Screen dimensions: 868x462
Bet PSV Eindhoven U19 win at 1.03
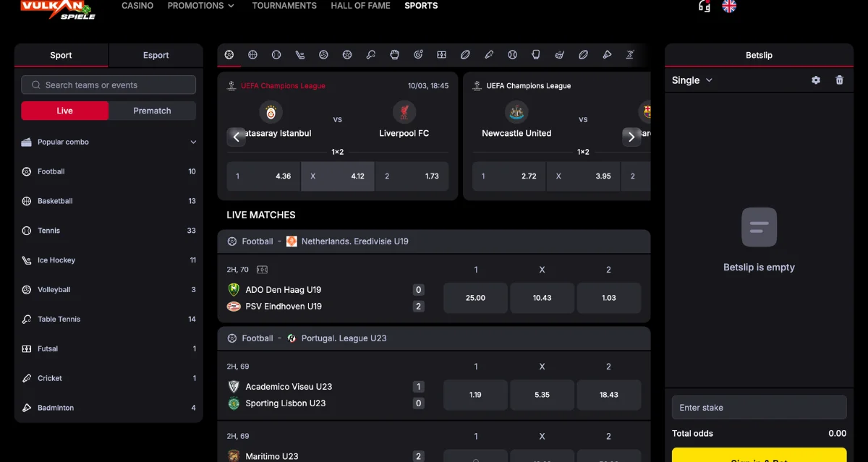[609, 298]
